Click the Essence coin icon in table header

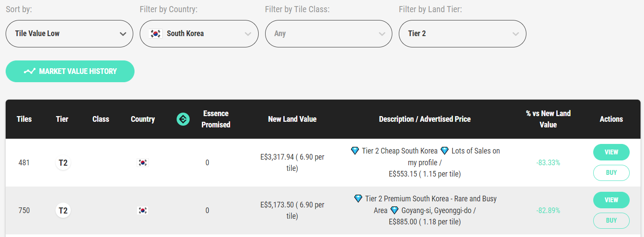[183, 119]
